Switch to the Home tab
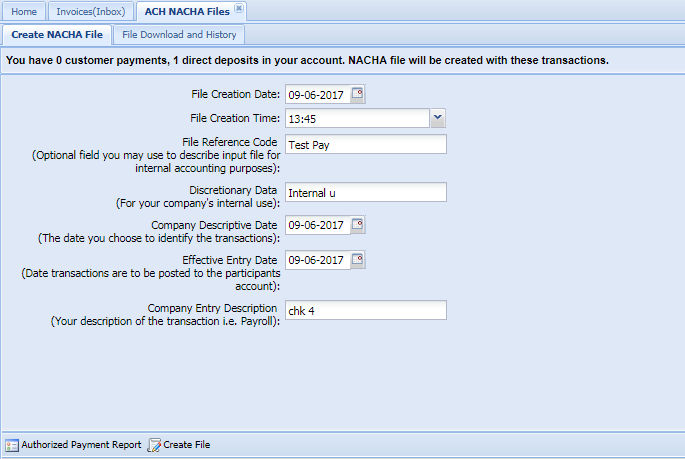This screenshot has height=459, width=685. pyautogui.click(x=22, y=11)
